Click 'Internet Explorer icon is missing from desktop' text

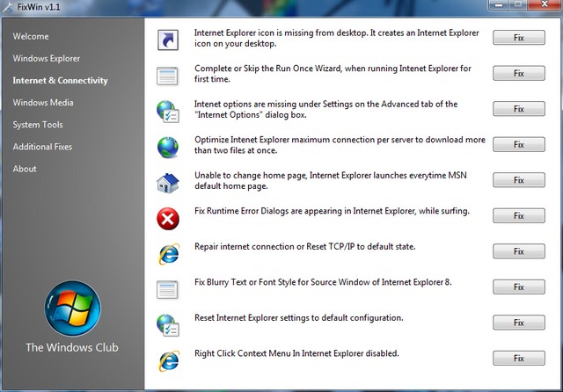(x=336, y=38)
